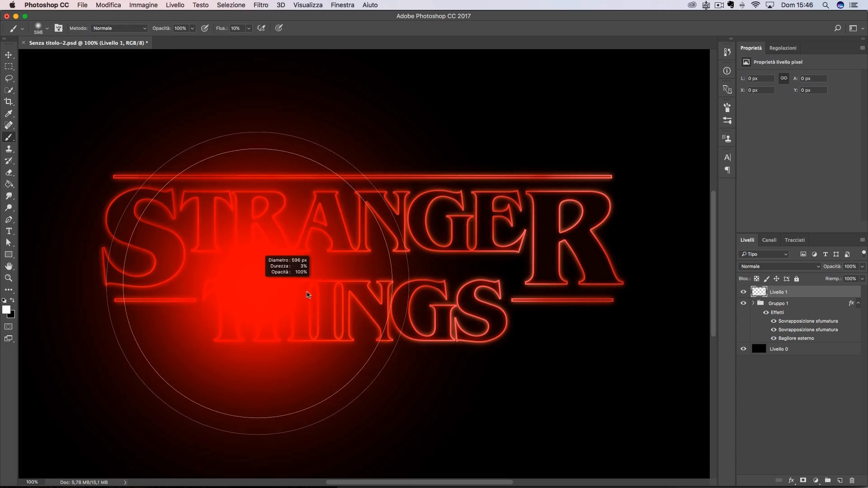The width and height of the screenshot is (868, 488).
Task: Delete layer with trash icon
Action: pyautogui.click(x=852, y=480)
